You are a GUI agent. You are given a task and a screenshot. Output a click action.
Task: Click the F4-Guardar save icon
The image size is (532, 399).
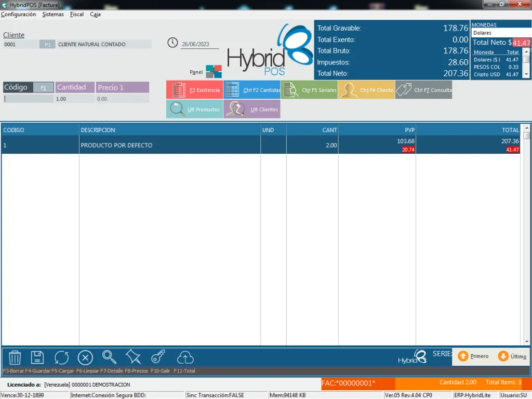[37, 357]
